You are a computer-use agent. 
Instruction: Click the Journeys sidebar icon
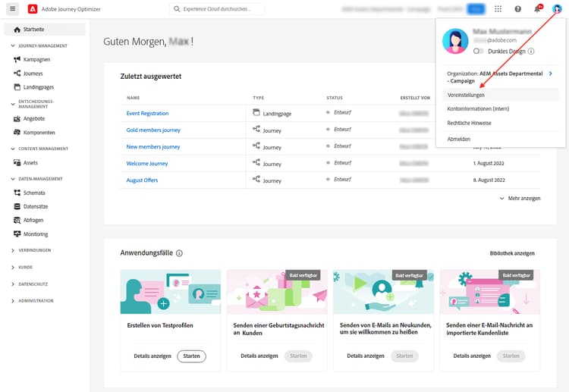coord(17,74)
